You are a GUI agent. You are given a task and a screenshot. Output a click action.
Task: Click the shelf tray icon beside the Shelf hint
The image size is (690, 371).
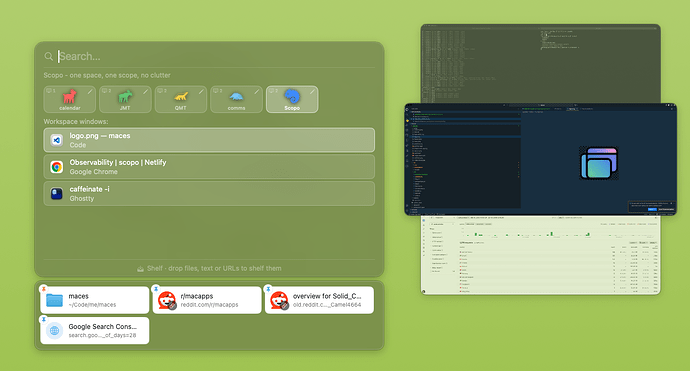[x=140, y=268]
